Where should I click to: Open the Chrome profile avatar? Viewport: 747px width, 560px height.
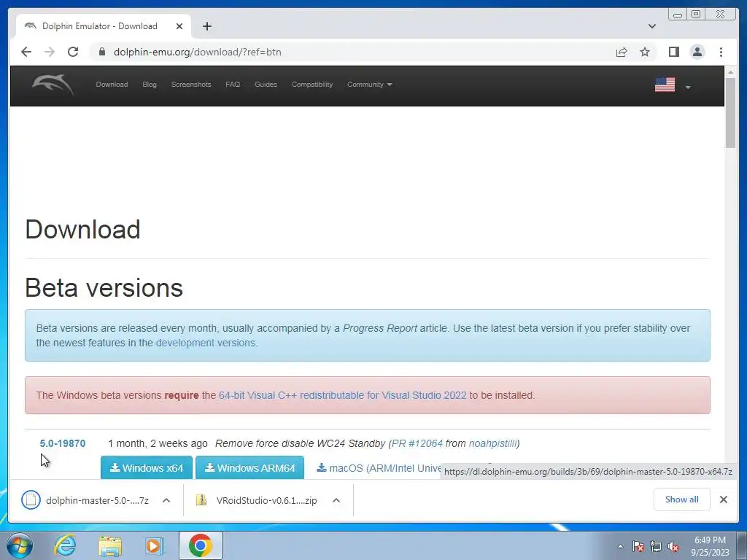pyautogui.click(x=697, y=52)
